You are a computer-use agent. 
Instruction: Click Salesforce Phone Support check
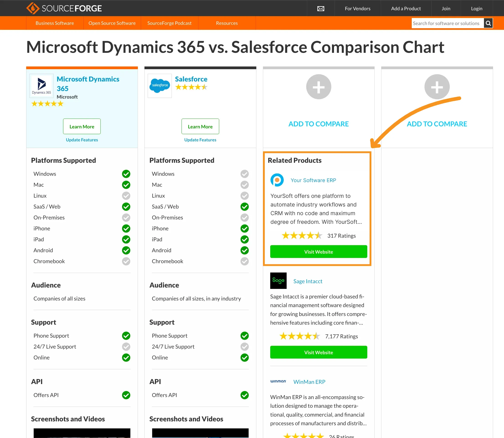coord(245,336)
